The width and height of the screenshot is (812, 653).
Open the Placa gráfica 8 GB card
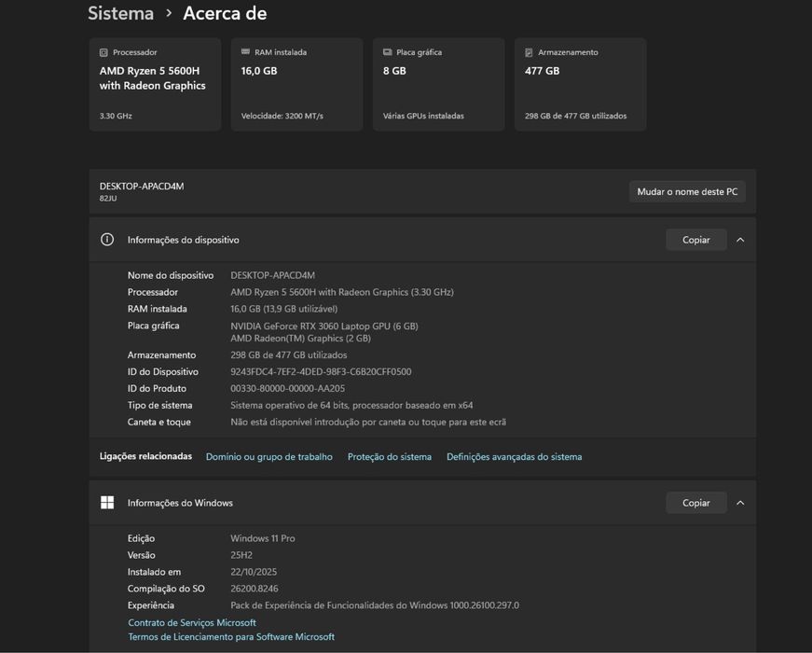point(438,85)
